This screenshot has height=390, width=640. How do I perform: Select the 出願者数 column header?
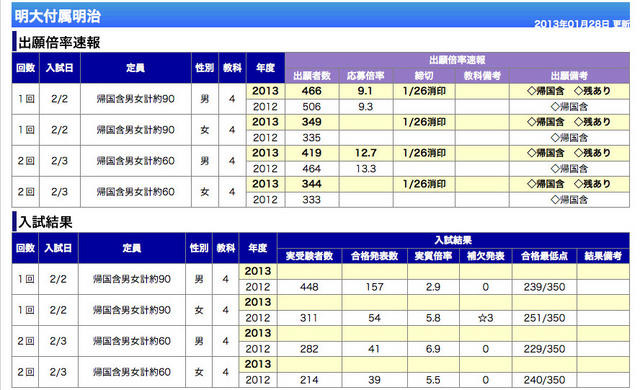coord(312,75)
